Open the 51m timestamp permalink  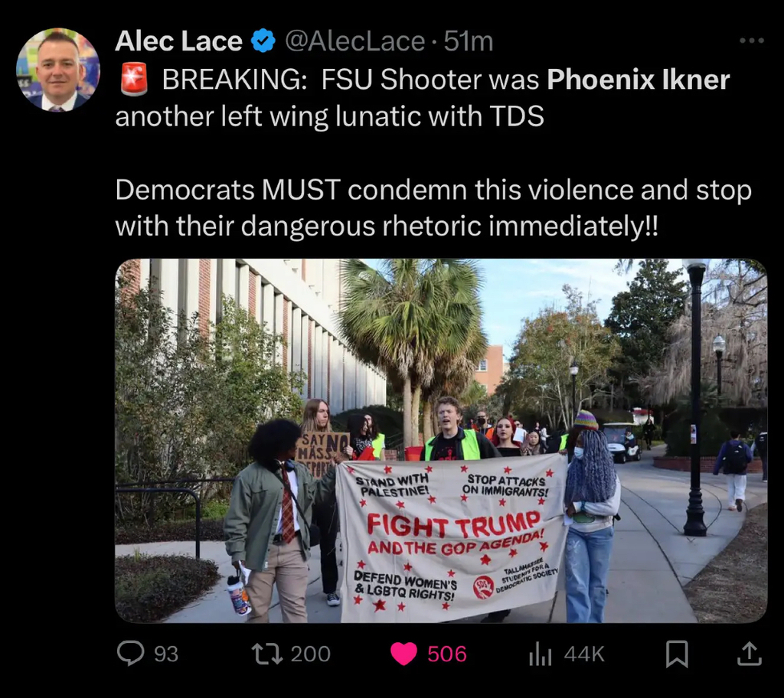[469, 41]
